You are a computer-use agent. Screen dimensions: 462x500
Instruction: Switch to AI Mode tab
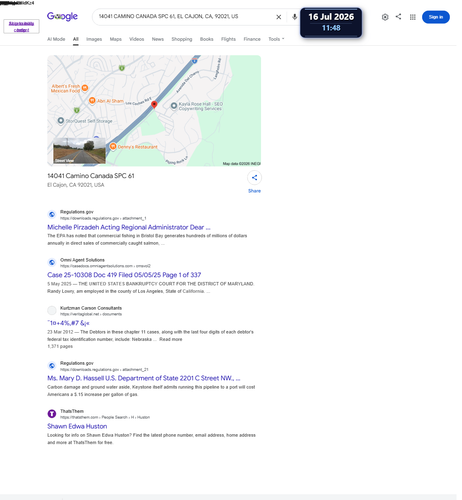(x=56, y=39)
